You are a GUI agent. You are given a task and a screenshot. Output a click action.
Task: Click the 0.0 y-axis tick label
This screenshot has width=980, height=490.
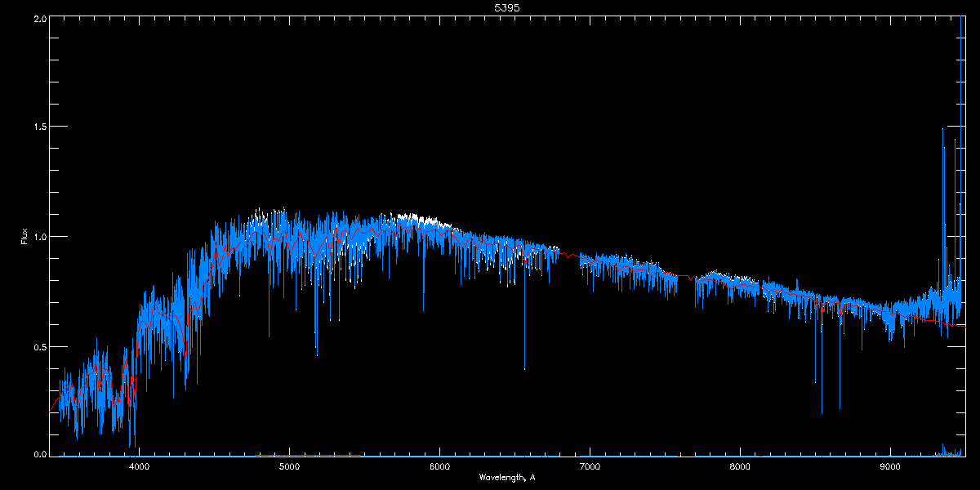pos(38,454)
